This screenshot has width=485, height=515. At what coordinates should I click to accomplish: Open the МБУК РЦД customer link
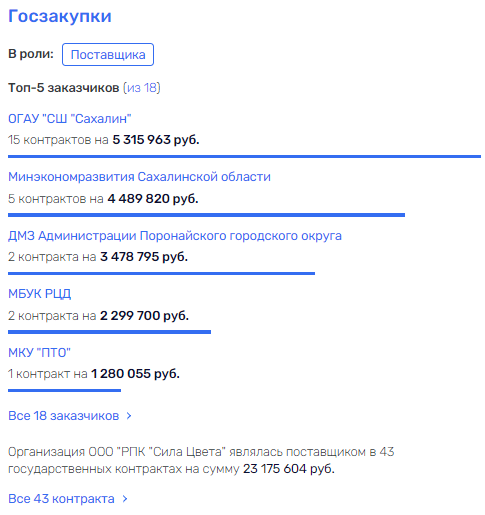point(40,294)
